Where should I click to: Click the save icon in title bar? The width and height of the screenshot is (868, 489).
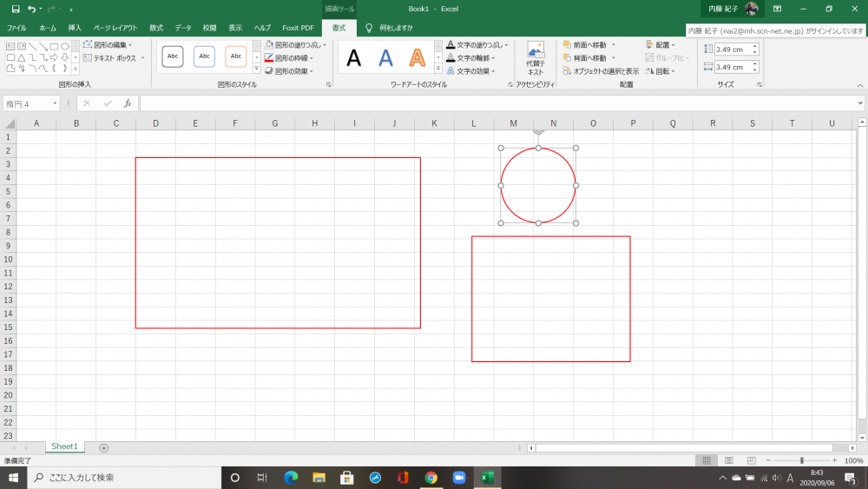(15, 9)
